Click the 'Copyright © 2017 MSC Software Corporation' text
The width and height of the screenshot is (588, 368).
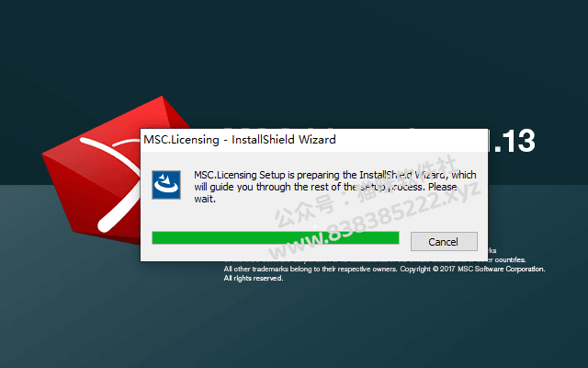click(472, 269)
